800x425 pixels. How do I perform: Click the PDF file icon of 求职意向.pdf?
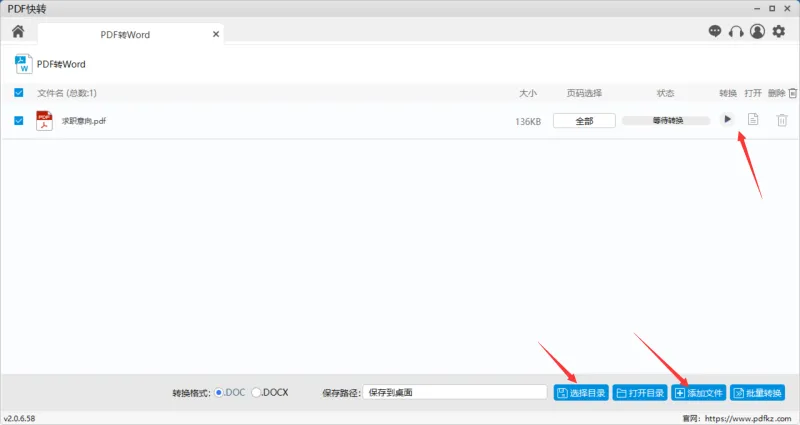44,121
